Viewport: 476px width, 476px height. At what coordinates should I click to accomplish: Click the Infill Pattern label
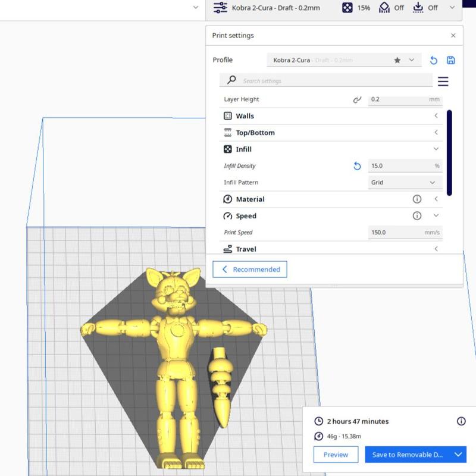click(241, 183)
